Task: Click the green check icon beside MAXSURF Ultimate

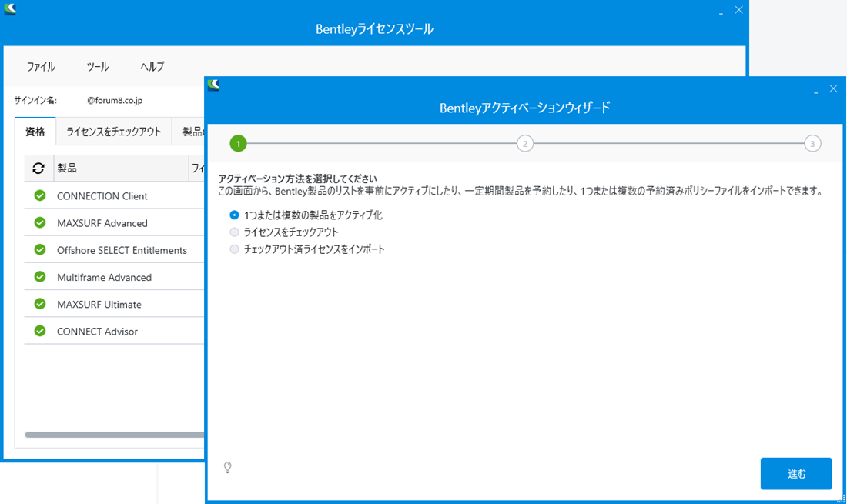Action: pos(40,303)
